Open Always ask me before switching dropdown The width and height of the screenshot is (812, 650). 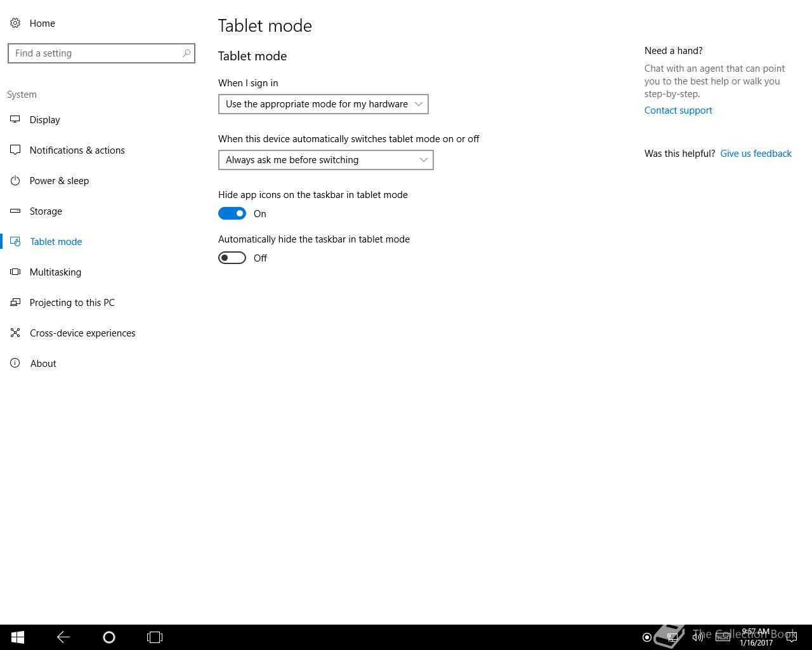pyautogui.click(x=326, y=160)
